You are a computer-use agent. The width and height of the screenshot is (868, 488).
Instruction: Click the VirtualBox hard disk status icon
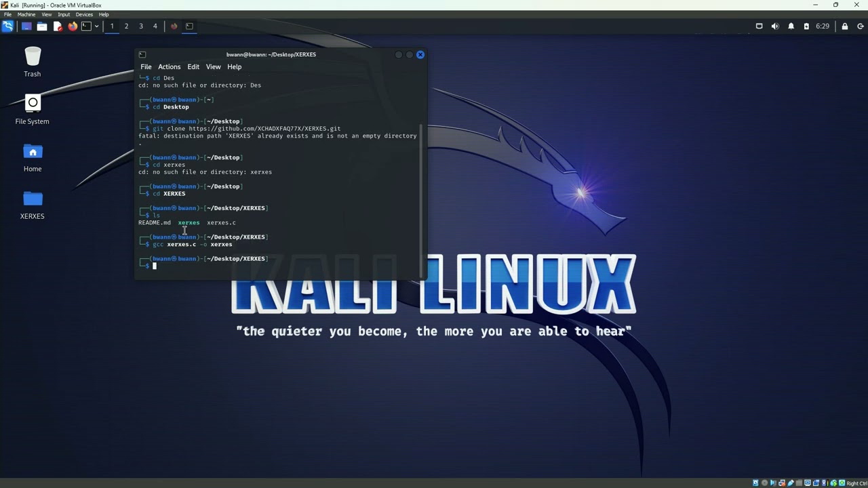(x=755, y=483)
